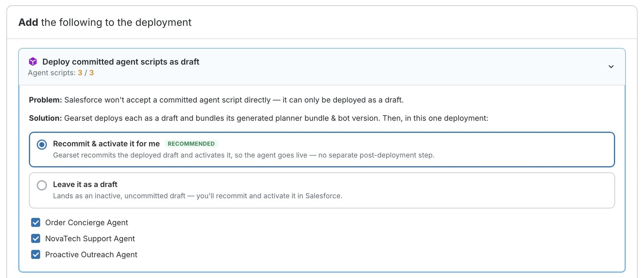
Task: Collapse the agent scripts panel chevron
Action: pos(611,67)
